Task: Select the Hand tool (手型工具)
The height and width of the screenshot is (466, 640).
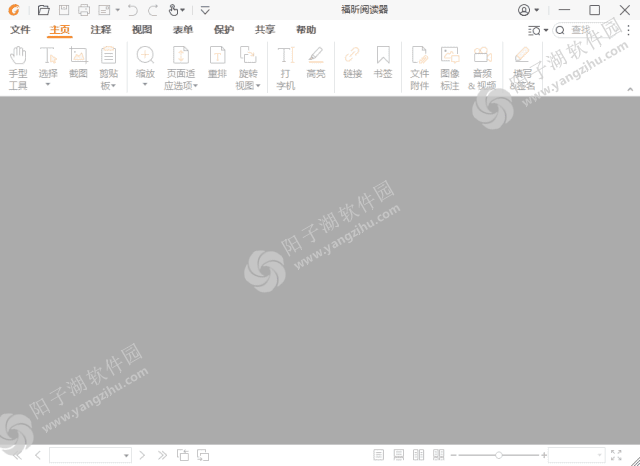Action: click(18, 67)
